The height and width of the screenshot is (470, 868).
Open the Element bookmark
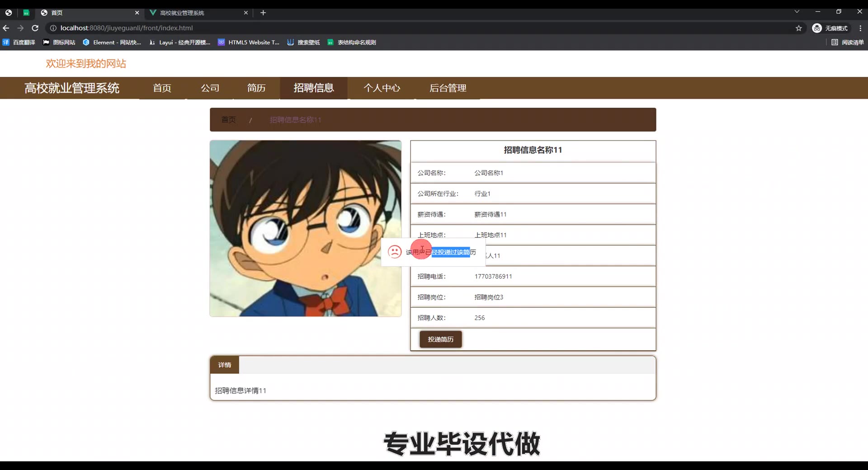coord(112,42)
